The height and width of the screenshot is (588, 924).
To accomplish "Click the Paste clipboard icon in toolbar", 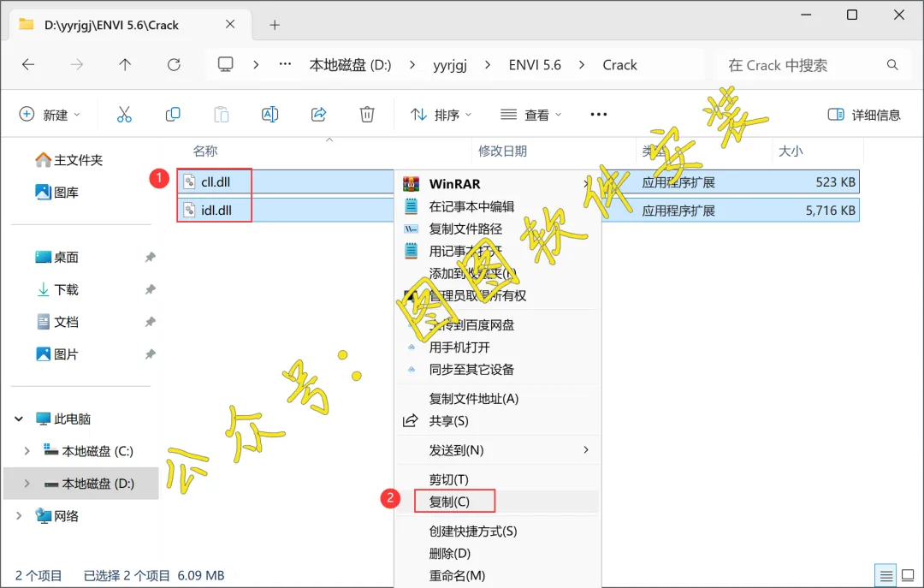I will click(x=222, y=115).
